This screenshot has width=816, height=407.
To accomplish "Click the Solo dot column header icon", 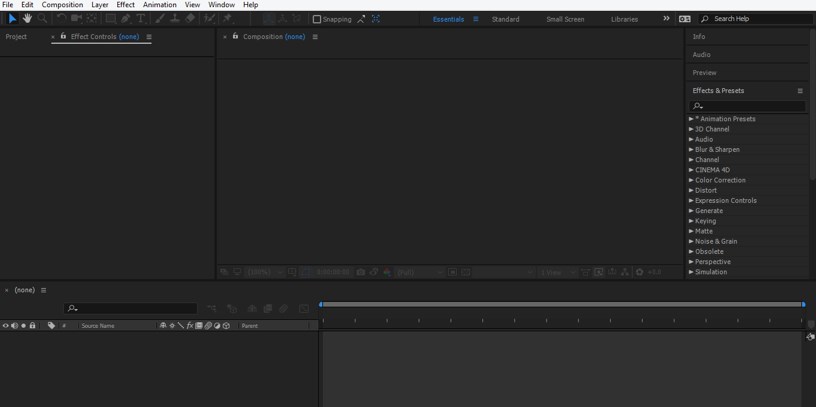I will tap(23, 326).
